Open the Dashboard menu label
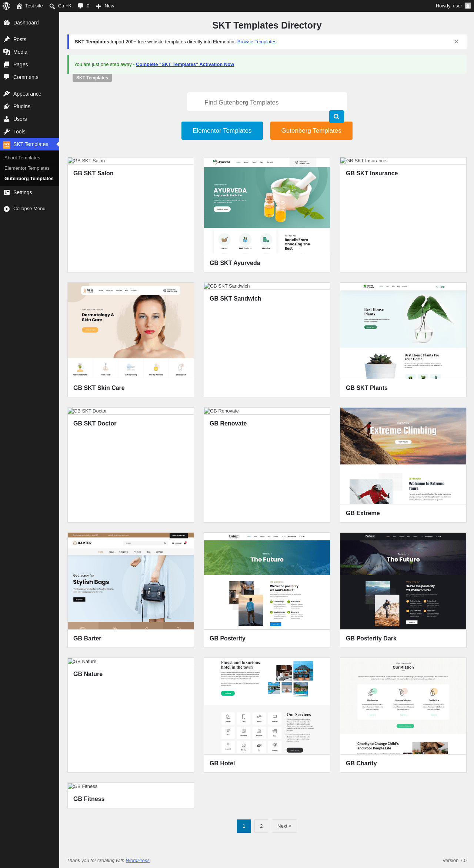Screen dimensions: 474x868 point(26,23)
